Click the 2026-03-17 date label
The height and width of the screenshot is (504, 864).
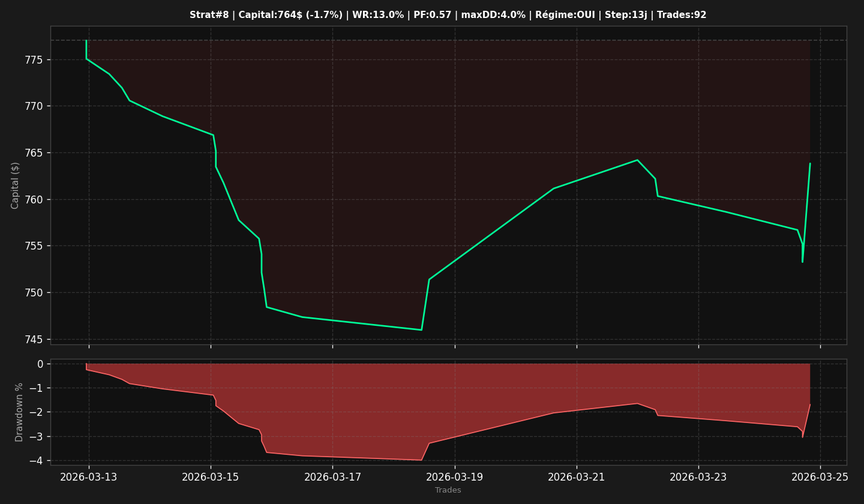(332, 477)
